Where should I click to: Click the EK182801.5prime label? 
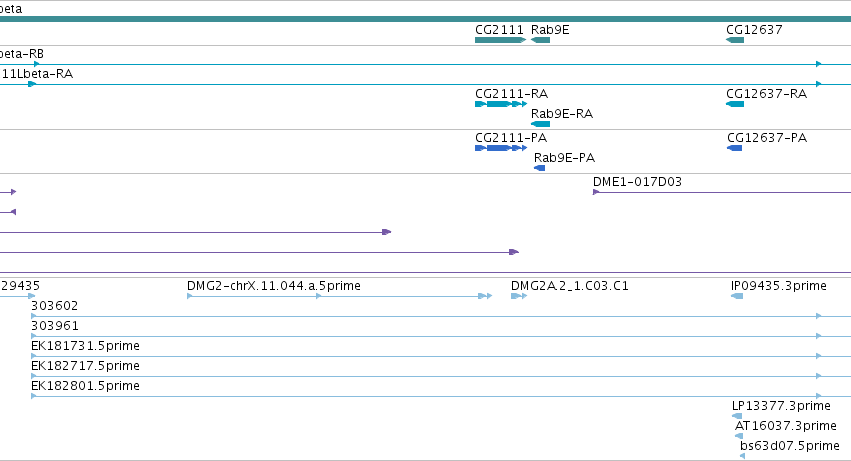click(x=85, y=386)
